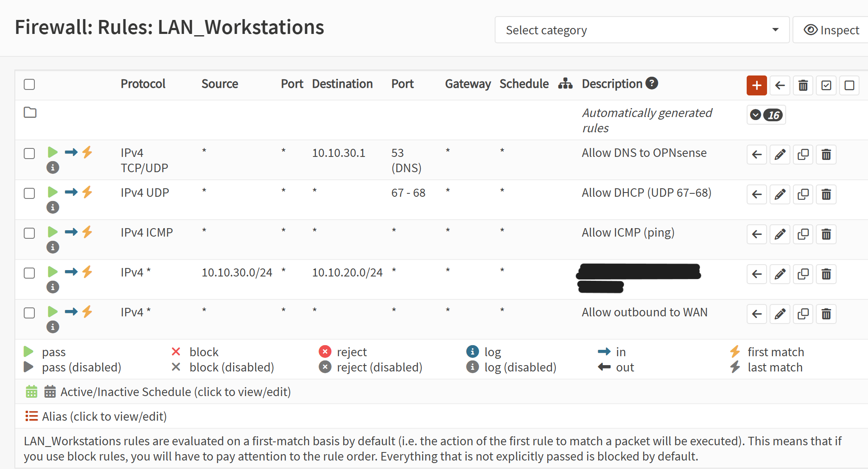Disable the Allow DHCP rule via its green pass icon
The width and height of the screenshot is (868, 469).
(53, 192)
